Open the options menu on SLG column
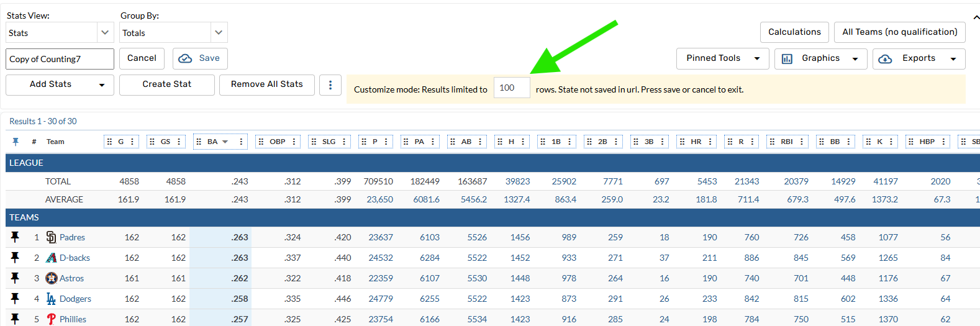Screen dimensions: 980x326 (344, 142)
